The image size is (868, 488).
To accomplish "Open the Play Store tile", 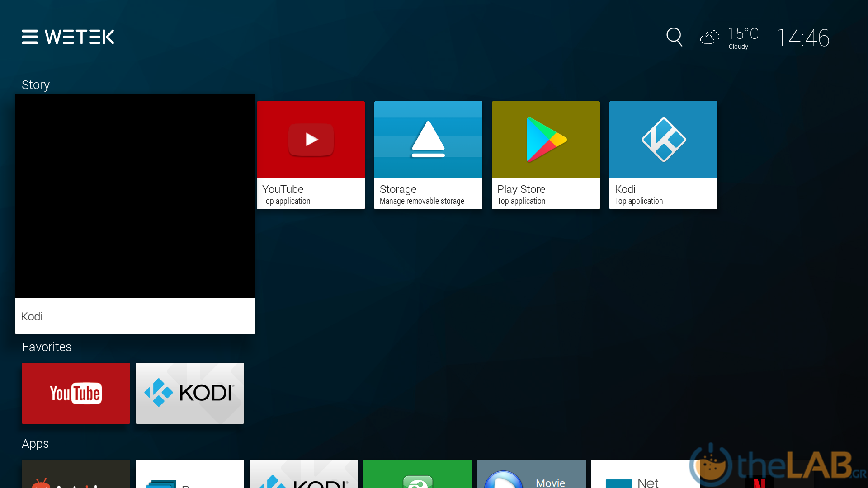I will [546, 155].
